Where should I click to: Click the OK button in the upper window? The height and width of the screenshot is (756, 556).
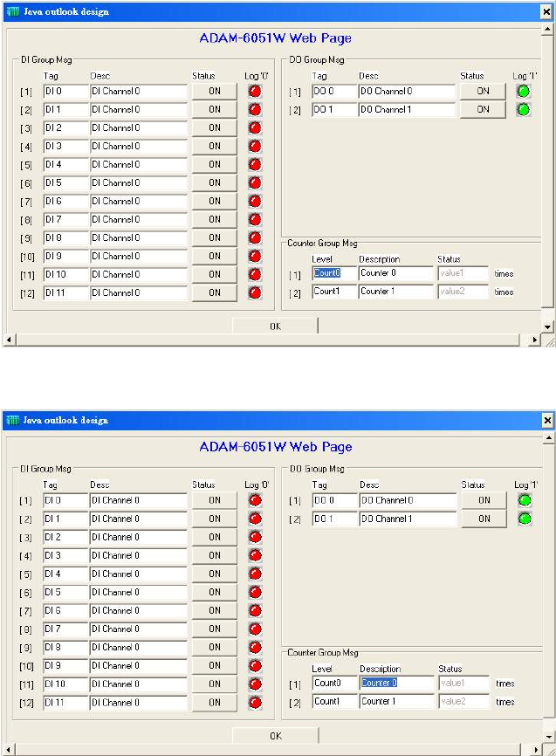pyautogui.click(x=275, y=326)
